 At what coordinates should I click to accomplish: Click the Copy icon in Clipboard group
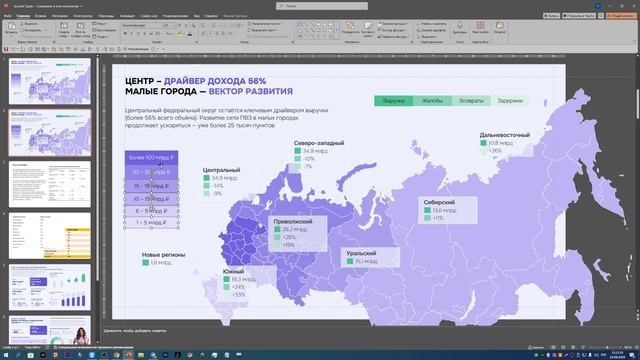click(x=22, y=30)
